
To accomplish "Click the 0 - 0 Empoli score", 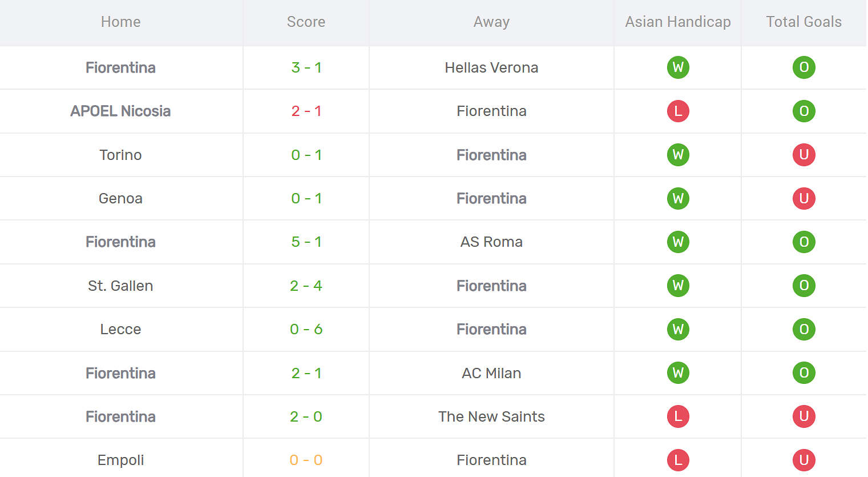I will pos(306,460).
